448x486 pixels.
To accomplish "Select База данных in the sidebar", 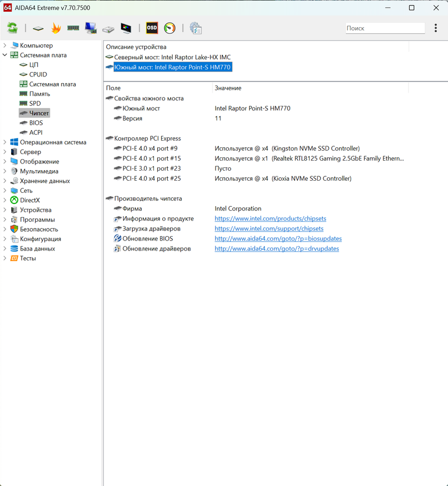I will pyautogui.click(x=38, y=249).
